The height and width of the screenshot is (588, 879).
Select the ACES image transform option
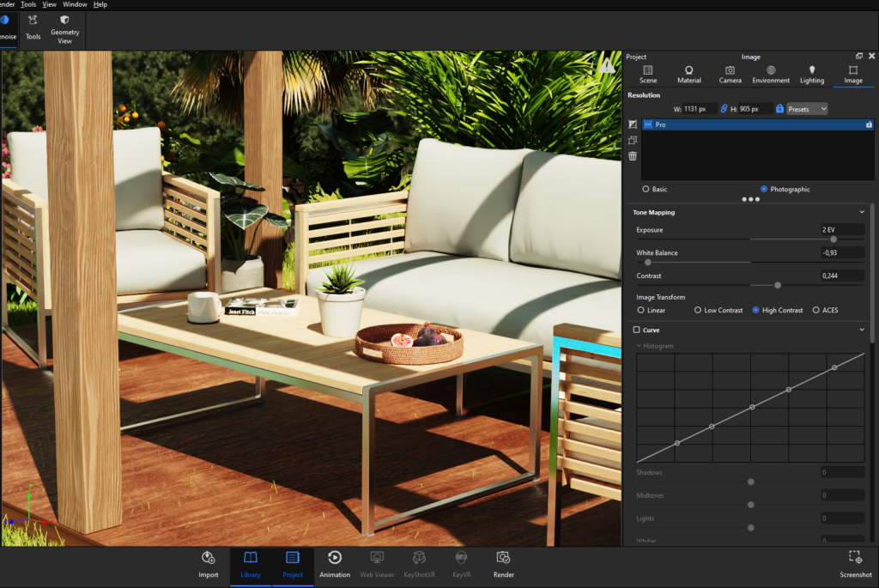tap(816, 310)
